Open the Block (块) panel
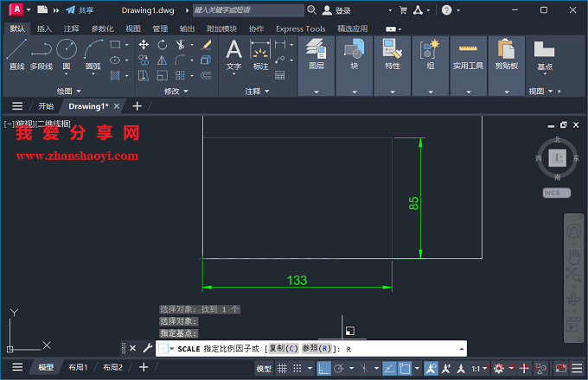588x380 pixels. pyautogui.click(x=355, y=66)
